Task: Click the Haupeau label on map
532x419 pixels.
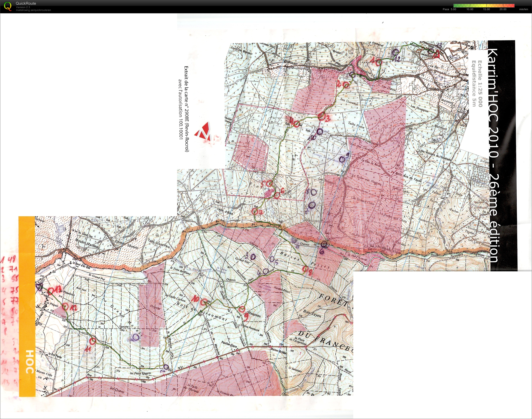Action: [255, 314]
